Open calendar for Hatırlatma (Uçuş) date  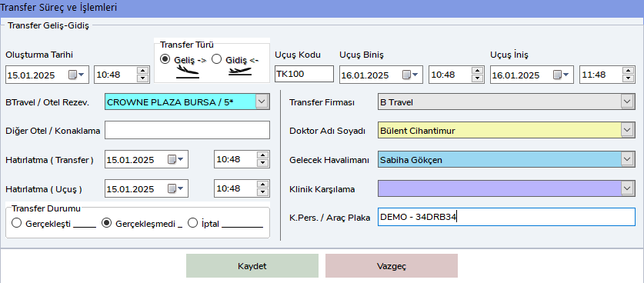coord(175,189)
